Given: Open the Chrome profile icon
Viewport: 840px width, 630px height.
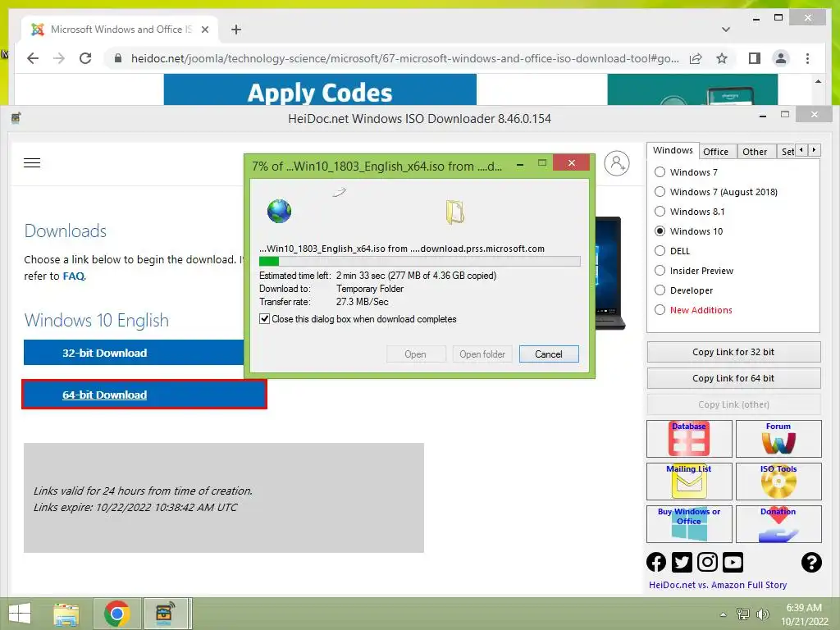Looking at the screenshot, I should click(x=781, y=58).
